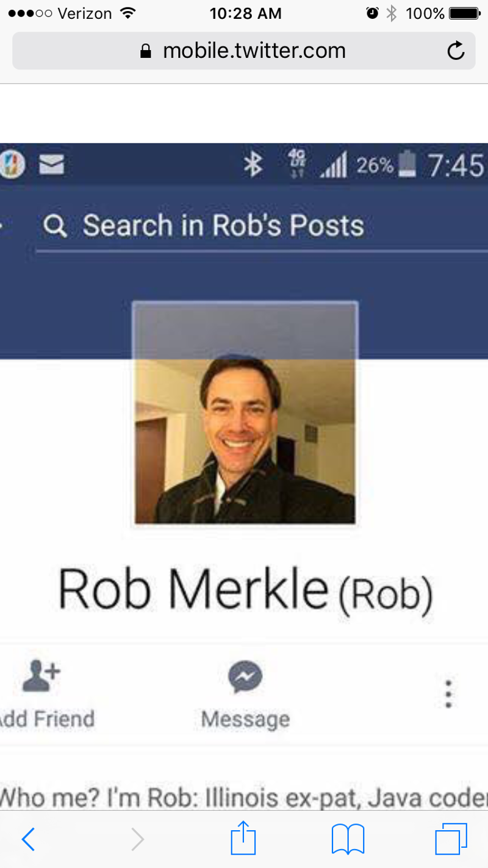Tap the Safari reload page icon
This screenshot has width=488, height=868.
[x=456, y=51]
